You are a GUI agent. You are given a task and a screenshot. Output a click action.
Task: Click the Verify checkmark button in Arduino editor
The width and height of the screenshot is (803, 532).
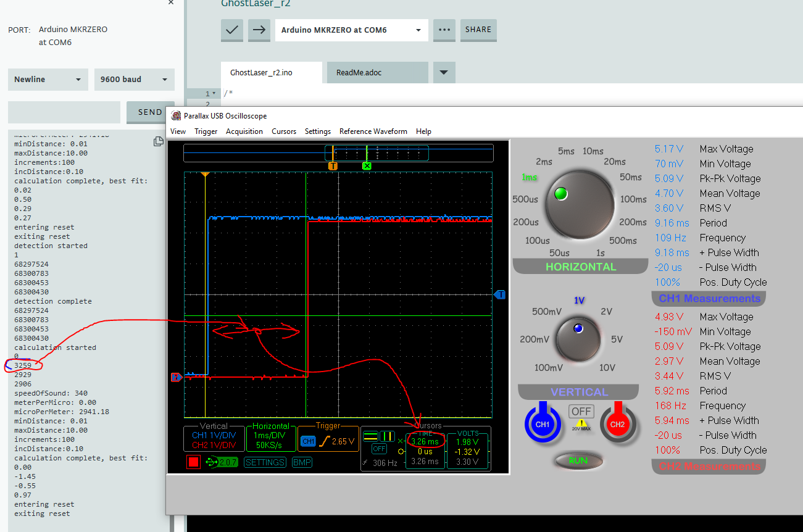point(232,30)
